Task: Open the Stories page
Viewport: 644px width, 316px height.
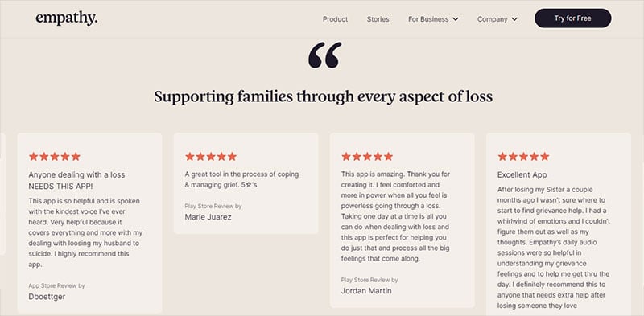Action: point(378,18)
